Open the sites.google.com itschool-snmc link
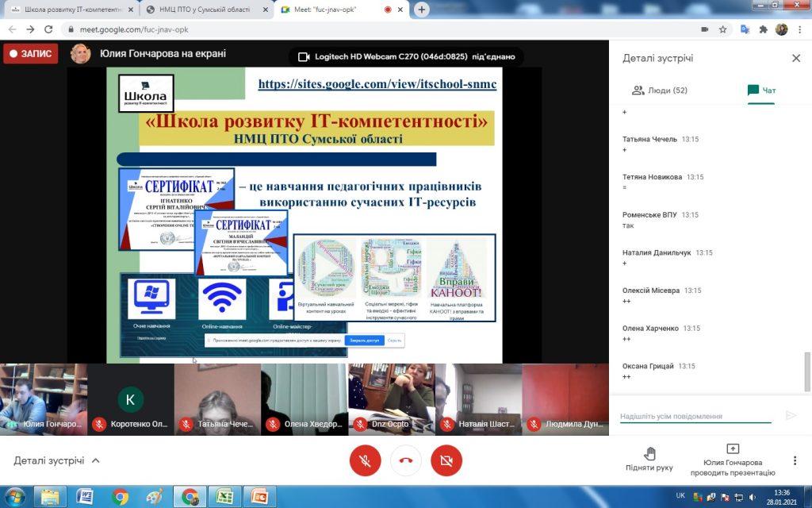 pyautogui.click(x=377, y=84)
